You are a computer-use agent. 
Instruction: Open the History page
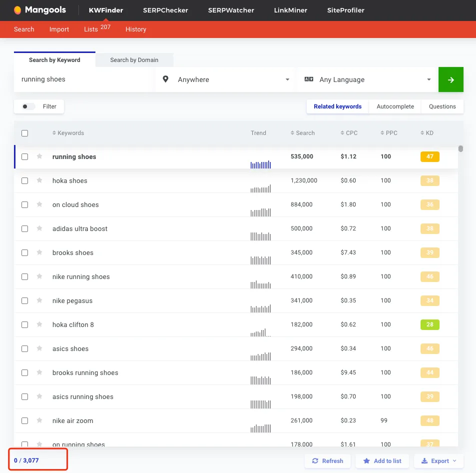[136, 29]
